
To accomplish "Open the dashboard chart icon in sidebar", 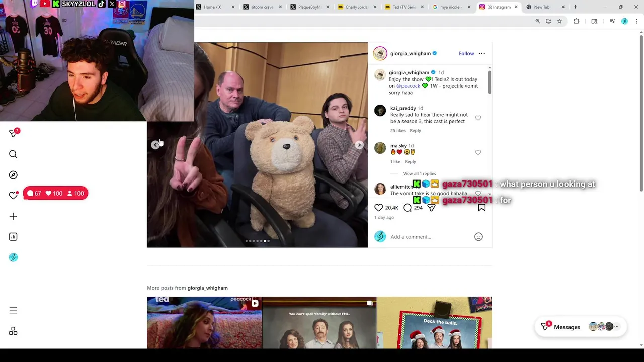I will tap(13, 237).
